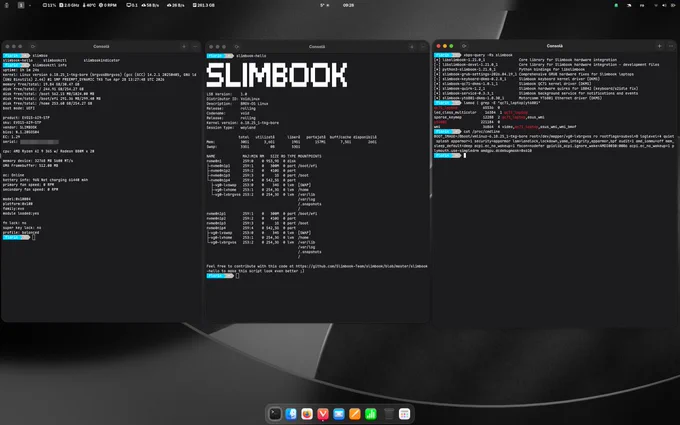
Task: Click the search icon in right Consolă window
Action: tap(464, 46)
